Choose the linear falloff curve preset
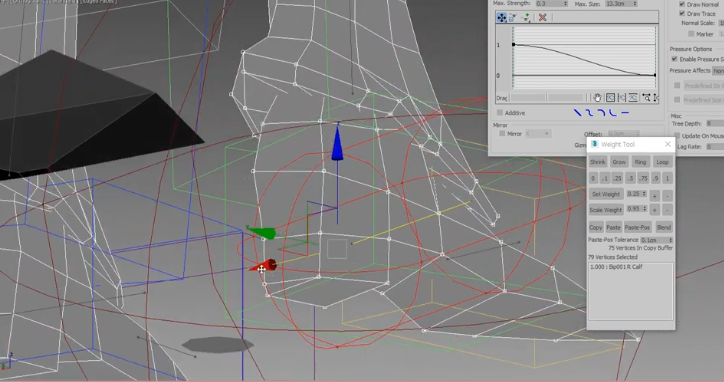Viewport: 724px width, 382px height. (577, 113)
